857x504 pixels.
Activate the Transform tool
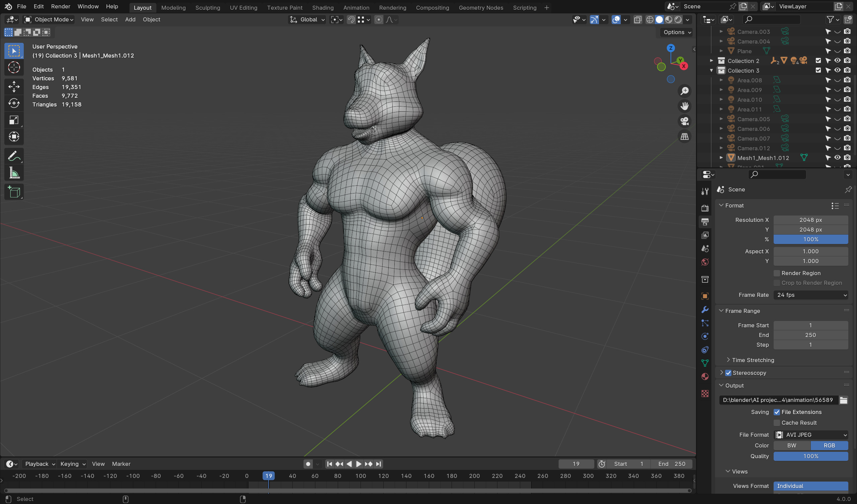click(14, 137)
